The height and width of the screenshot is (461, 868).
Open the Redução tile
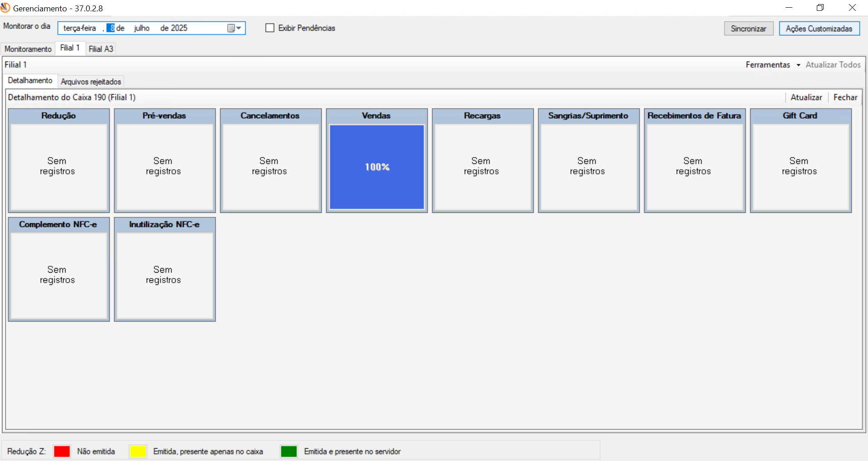(x=59, y=161)
